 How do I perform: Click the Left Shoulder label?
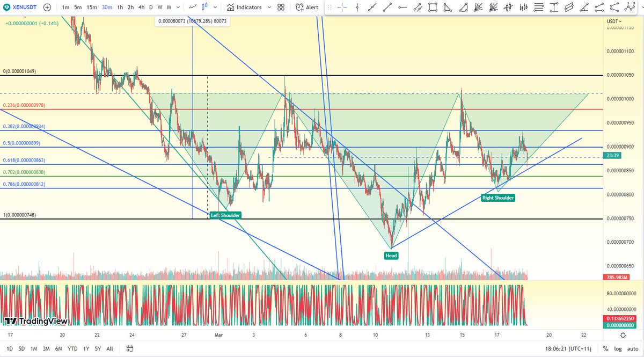click(225, 215)
